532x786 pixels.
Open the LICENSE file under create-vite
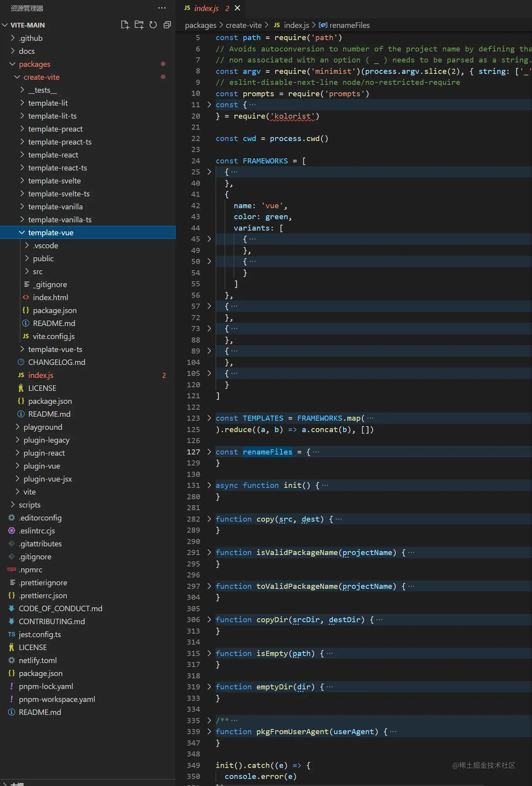[88, 388]
